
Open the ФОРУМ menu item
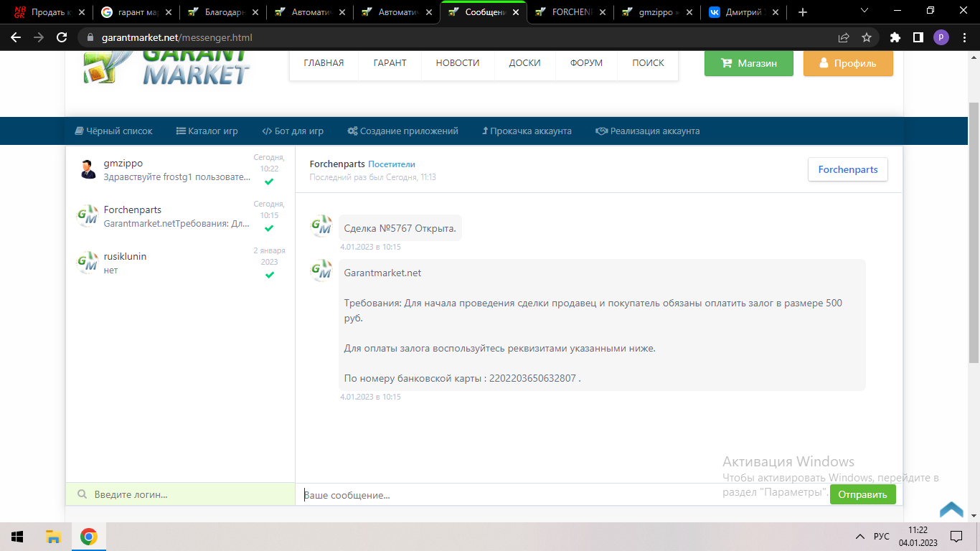pyautogui.click(x=586, y=63)
